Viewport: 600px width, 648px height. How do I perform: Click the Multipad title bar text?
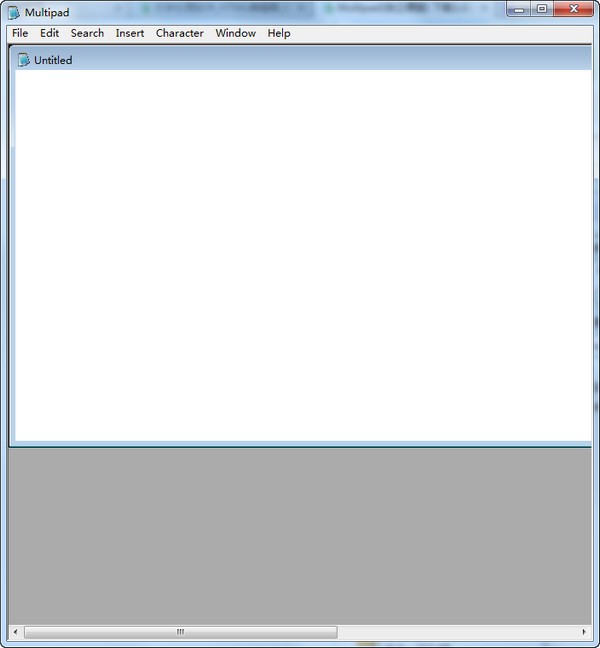pos(47,12)
